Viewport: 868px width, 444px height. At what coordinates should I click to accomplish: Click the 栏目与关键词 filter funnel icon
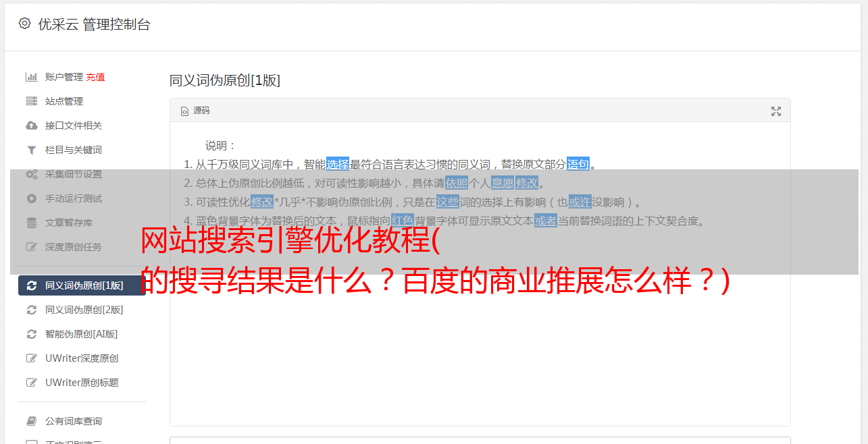[x=31, y=150]
